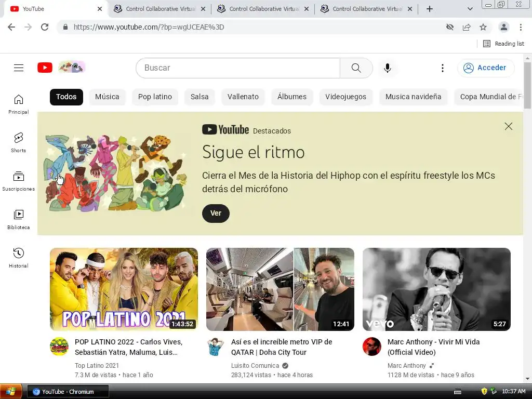Viewport: 532px width, 399px height.
Task: Click the padlock site info icon
Action: (65, 27)
